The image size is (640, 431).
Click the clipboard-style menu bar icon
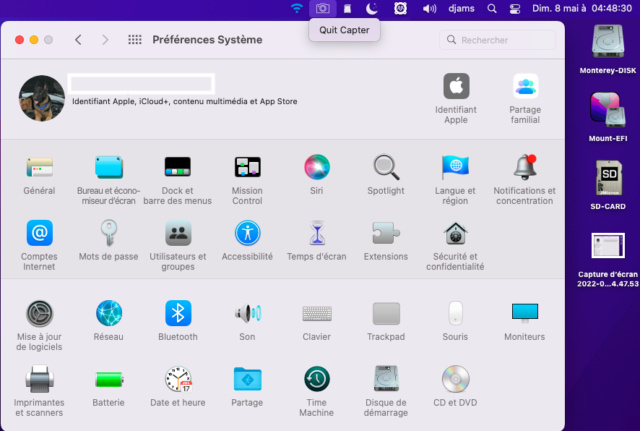pos(347,8)
